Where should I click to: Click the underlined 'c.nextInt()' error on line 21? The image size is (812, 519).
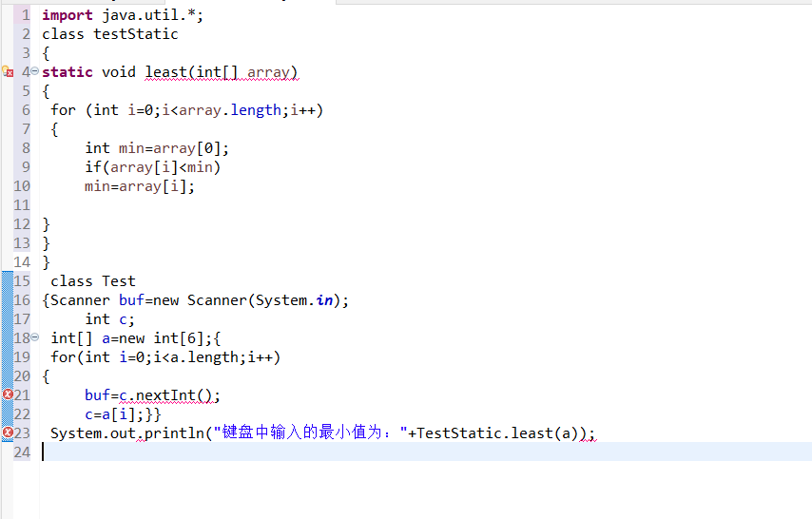pos(165,395)
